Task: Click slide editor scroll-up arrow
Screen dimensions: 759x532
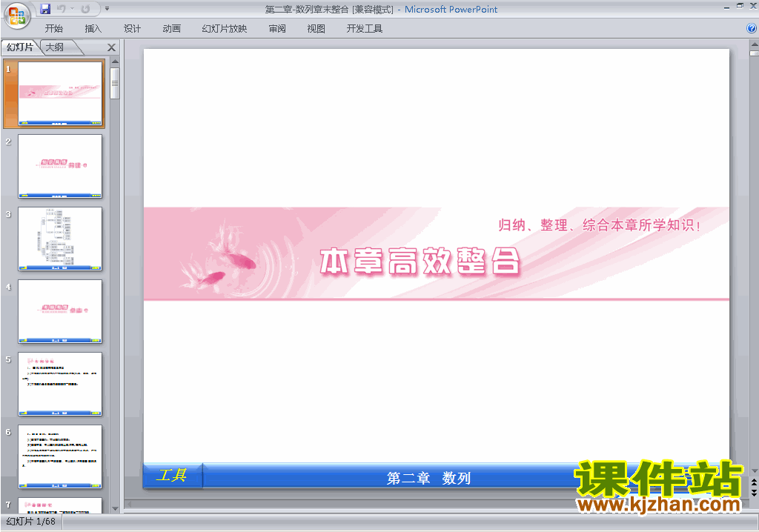Action: (x=754, y=44)
